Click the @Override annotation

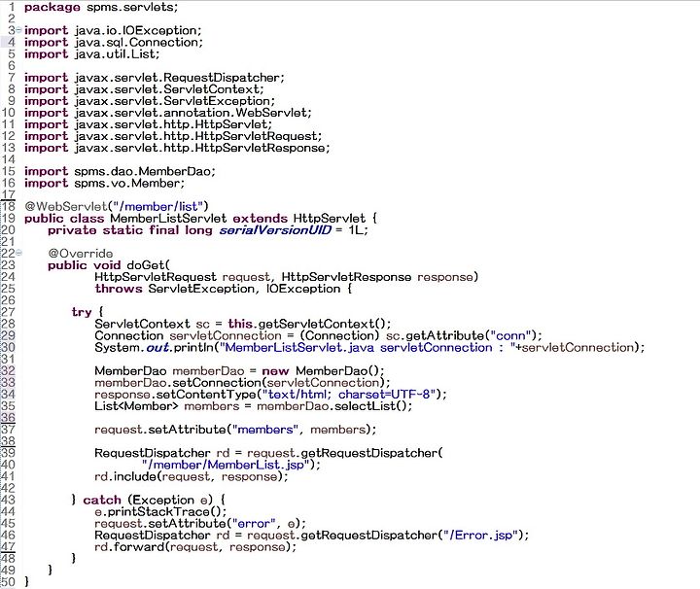81,254
